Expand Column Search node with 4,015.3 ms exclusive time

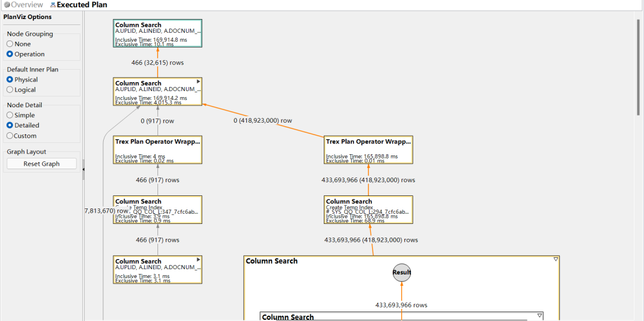[199, 82]
